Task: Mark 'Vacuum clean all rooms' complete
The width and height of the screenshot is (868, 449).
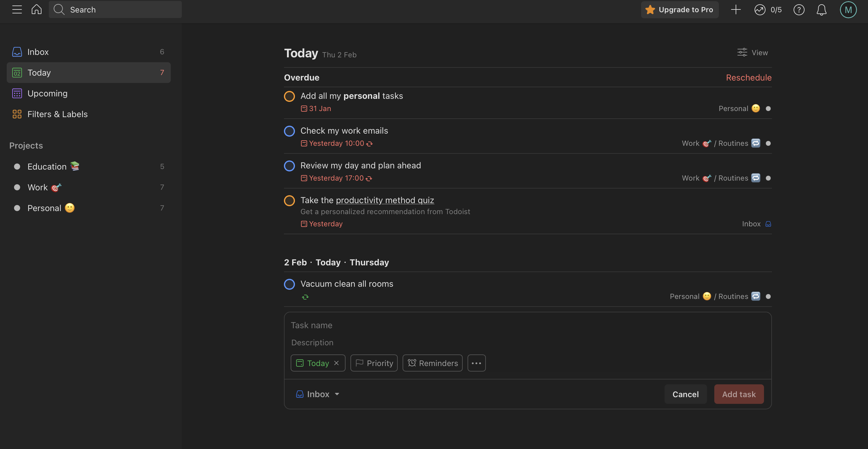Action: [x=289, y=284]
